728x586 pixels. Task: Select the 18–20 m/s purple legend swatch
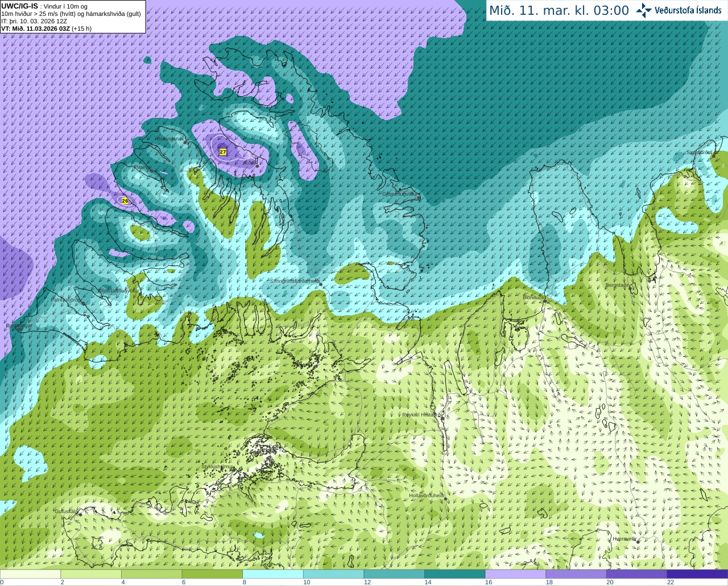pos(576,574)
